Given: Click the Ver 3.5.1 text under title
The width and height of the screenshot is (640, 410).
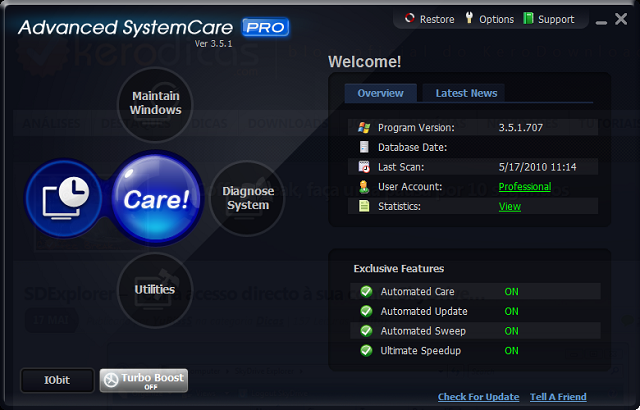Looking at the screenshot, I should pos(213,44).
